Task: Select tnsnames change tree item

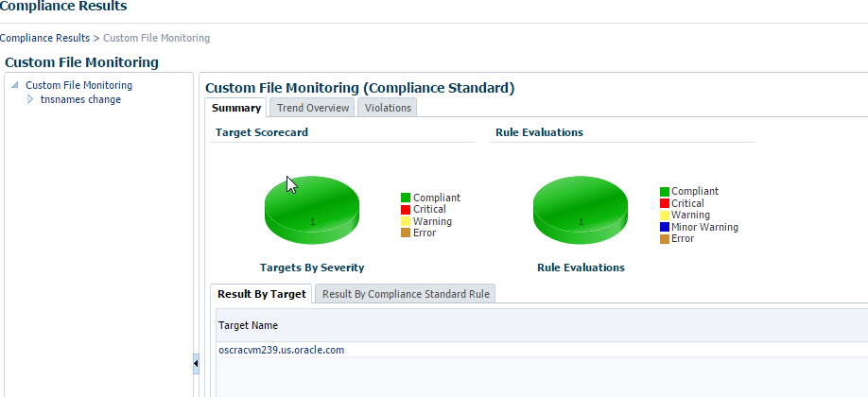Action: (x=80, y=99)
